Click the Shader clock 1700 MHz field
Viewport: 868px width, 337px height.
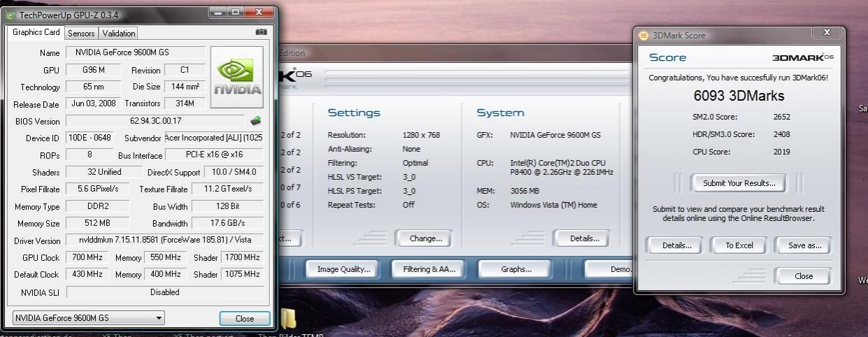click(243, 257)
